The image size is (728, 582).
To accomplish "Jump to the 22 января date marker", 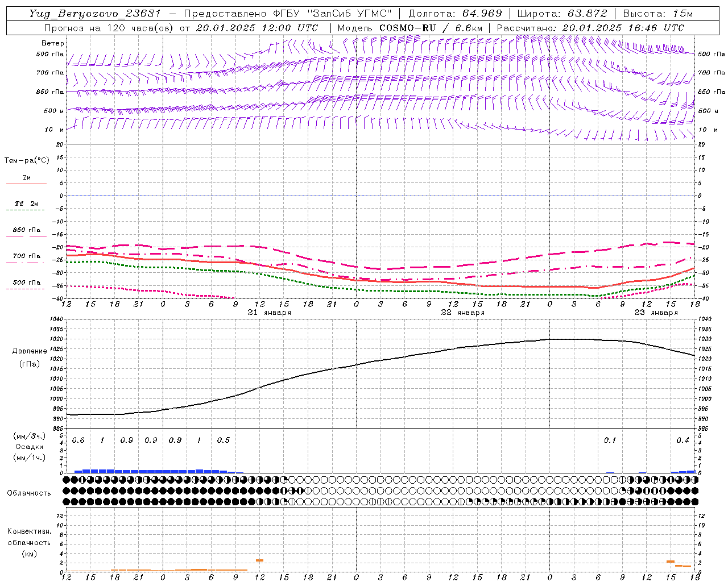I will point(463,313).
